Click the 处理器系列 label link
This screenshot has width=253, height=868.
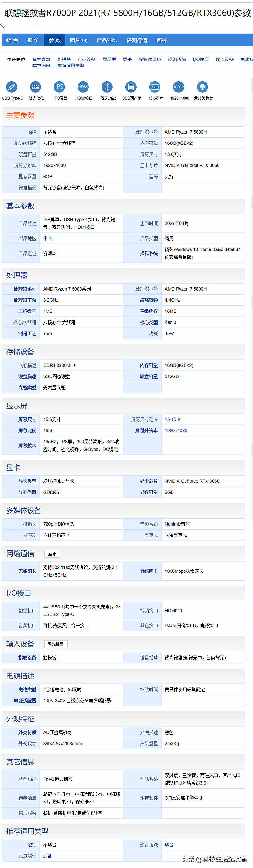click(25, 289)
